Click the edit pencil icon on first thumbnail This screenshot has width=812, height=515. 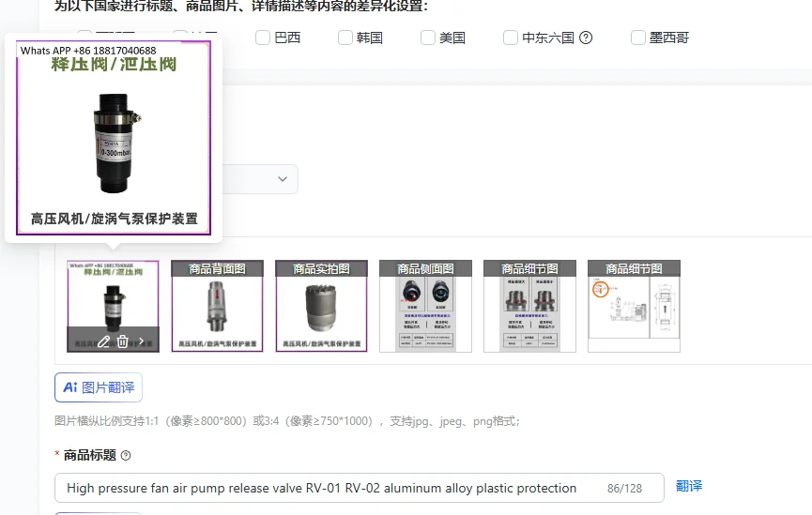(103, 341)
